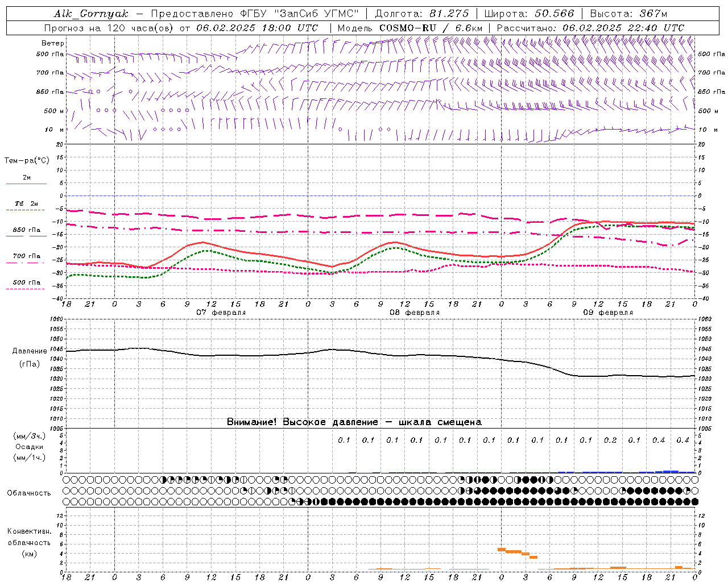Click the '08 февраля' date label
Viewport: 728px width, 582px height.
(415, 313)
